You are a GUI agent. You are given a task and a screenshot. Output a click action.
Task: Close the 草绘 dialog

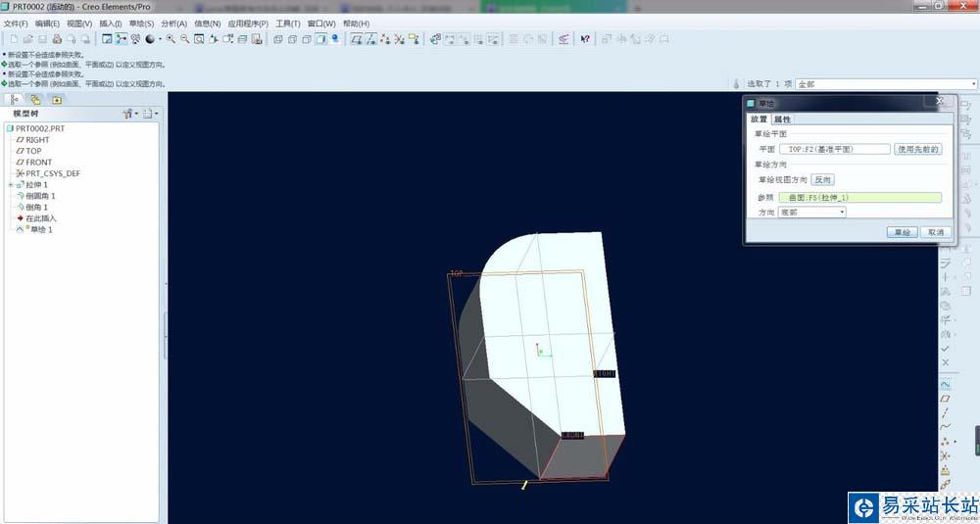[940, 101]
